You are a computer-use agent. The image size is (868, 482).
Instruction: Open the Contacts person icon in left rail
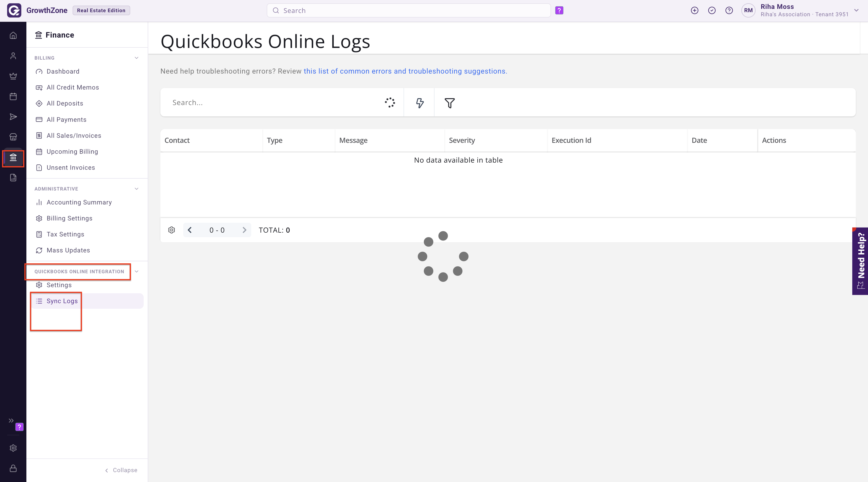pyautogui.click(x=13, y=56)
